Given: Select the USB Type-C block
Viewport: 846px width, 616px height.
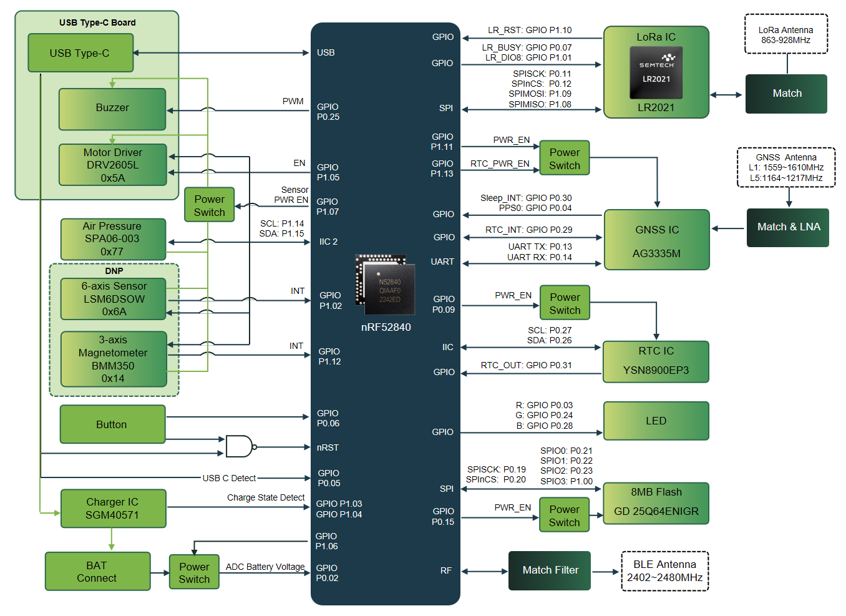Looking at the screenshot, I should point(80,53).
